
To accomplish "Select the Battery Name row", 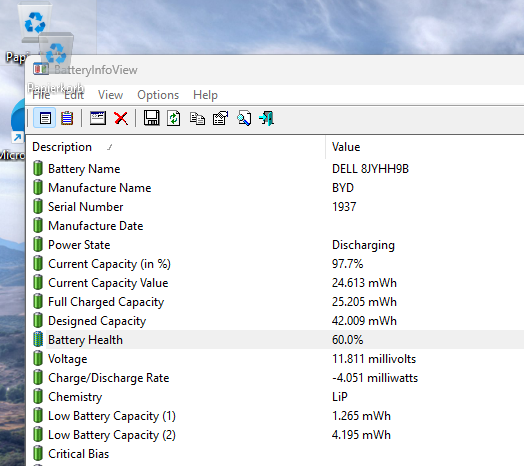I will pyautogui.click(x=275, y=169).
